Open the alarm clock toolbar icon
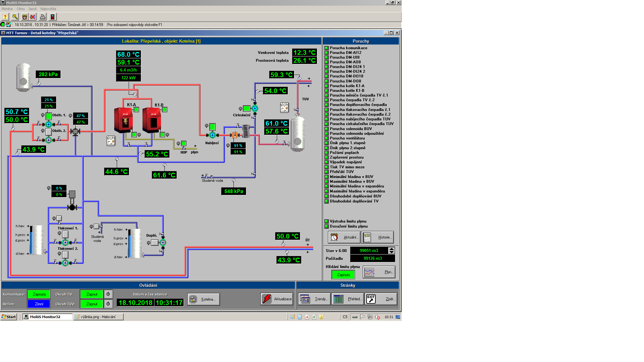 pyautogui.click(x=24, y=17)
